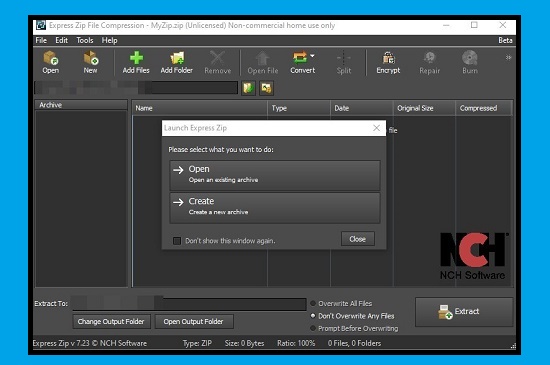Click the green Add Files icon
The image size is (550, 365).
(x=136, y=58)
